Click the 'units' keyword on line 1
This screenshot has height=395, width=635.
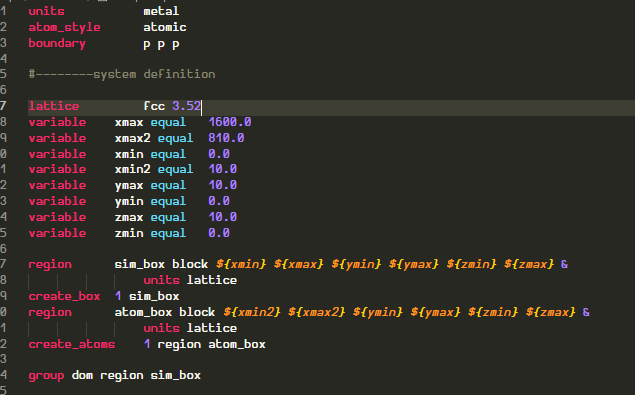pyautogui.click(x=46, y=11)
